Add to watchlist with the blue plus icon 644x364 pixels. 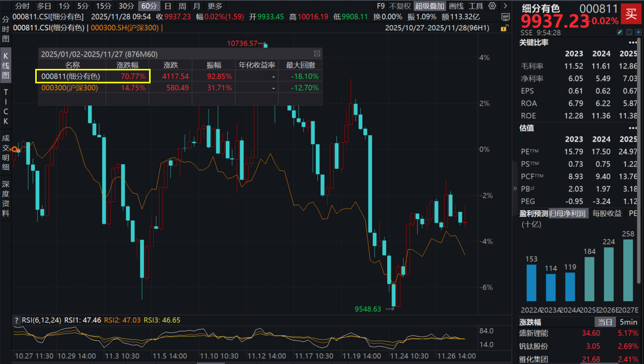tap(638, 33)
